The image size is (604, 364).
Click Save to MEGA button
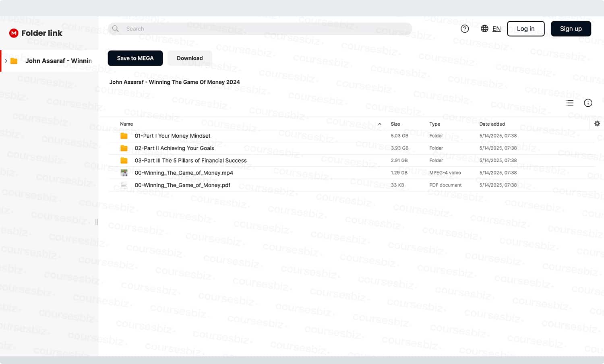point(135,58)
